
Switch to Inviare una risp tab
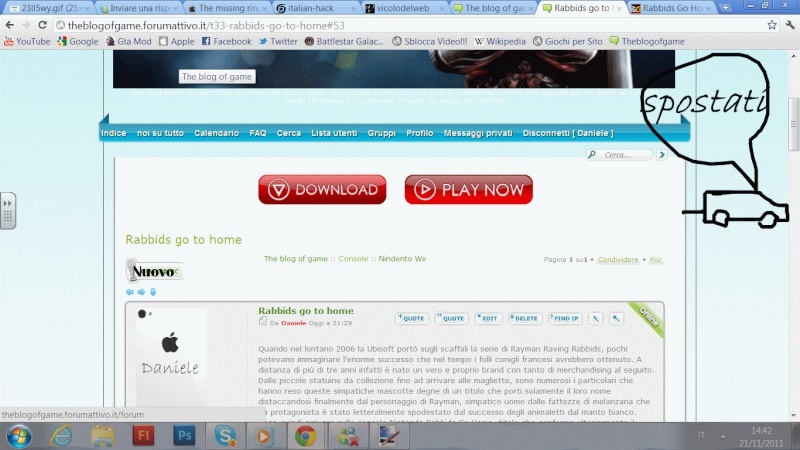point(139,8)
